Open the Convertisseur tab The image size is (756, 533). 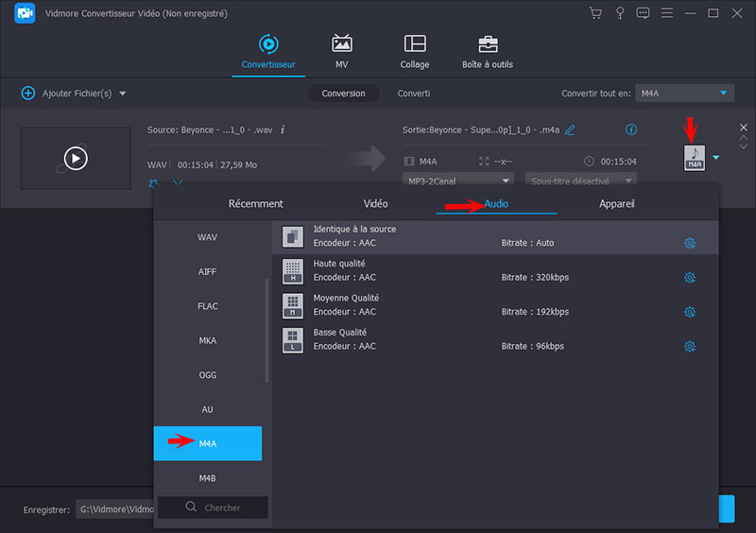point(268,52)
